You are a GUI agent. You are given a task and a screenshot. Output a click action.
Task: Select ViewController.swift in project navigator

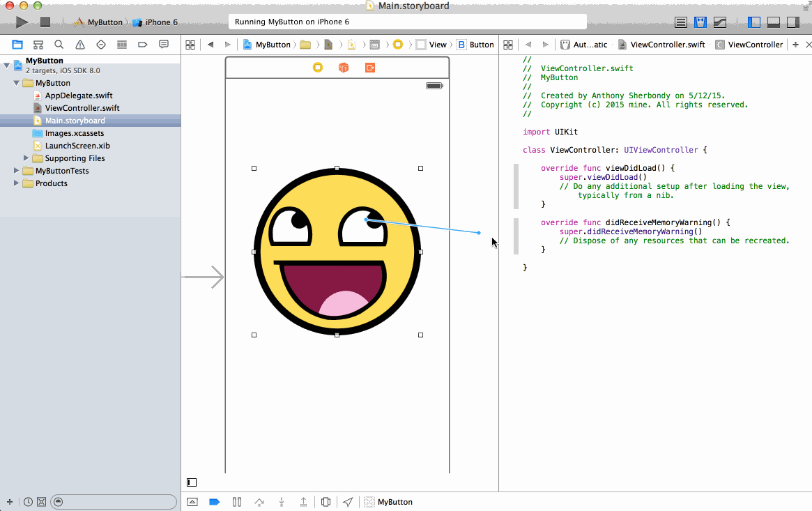coord(82,108)
